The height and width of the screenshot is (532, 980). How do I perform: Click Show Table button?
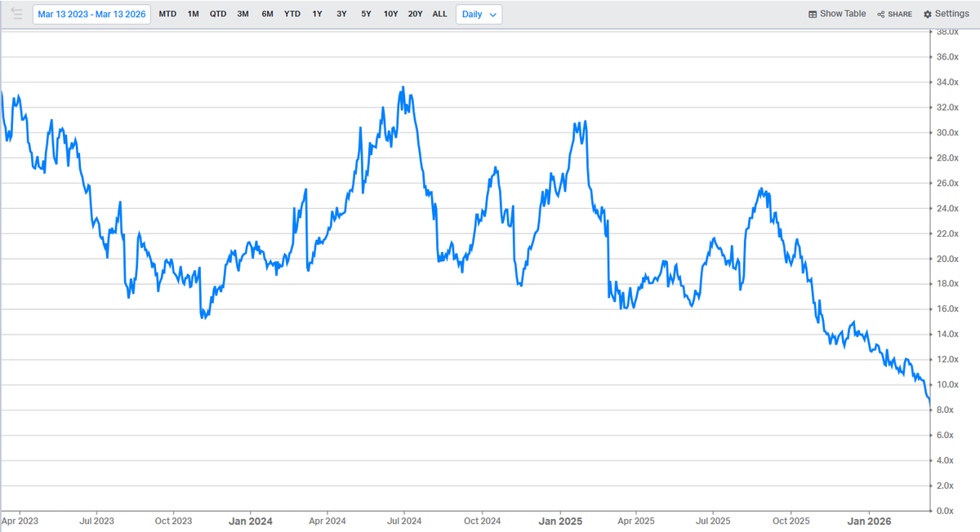coord(837,14)
